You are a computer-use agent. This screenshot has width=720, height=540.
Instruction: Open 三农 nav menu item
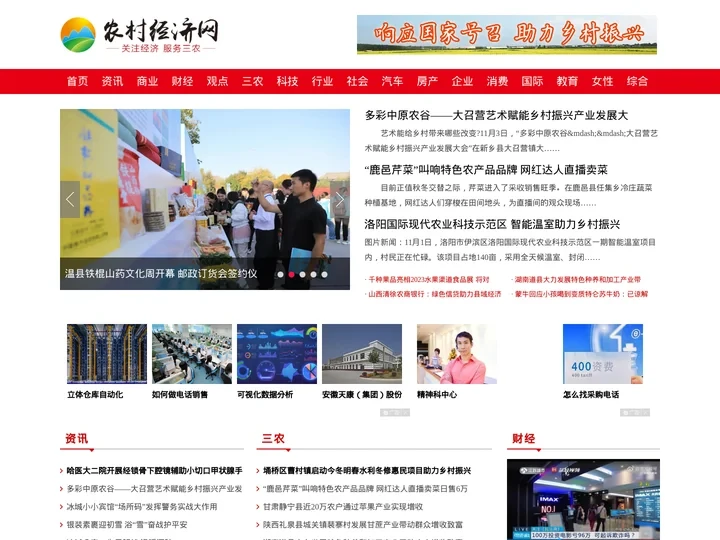point(252,81)
